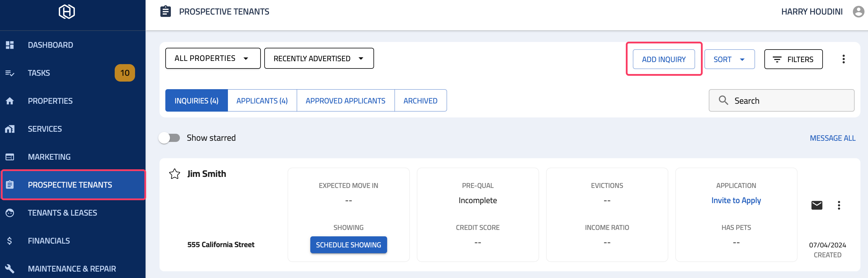This screenshot has height=278, width=868.
Task: Click the Pre-Qual Incomplete status
Action: (x=477, y=200)
